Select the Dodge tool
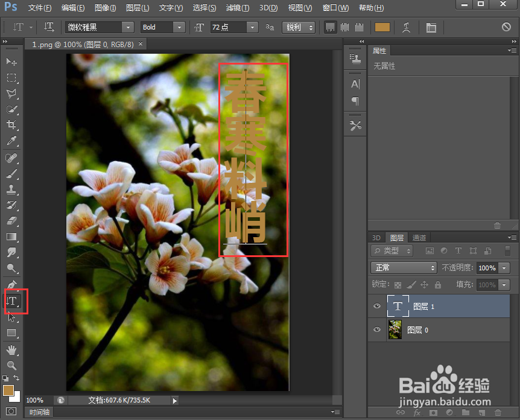Viewport: 520px width, 420px height. pyautogui.click(x=11, y=268)
